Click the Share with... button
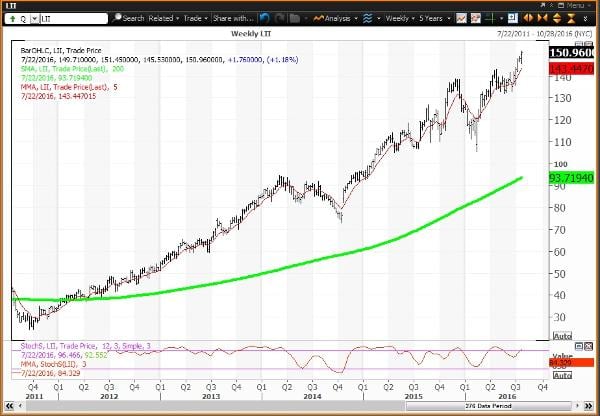Viewport: 600px width, 416px height. pyautogui.click(x=233, y=18)
